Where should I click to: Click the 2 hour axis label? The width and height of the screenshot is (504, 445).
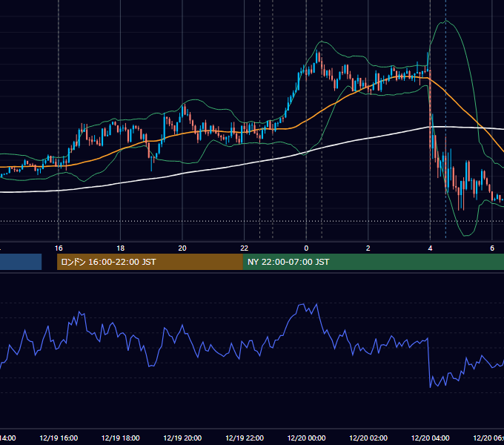pos(368,248)
